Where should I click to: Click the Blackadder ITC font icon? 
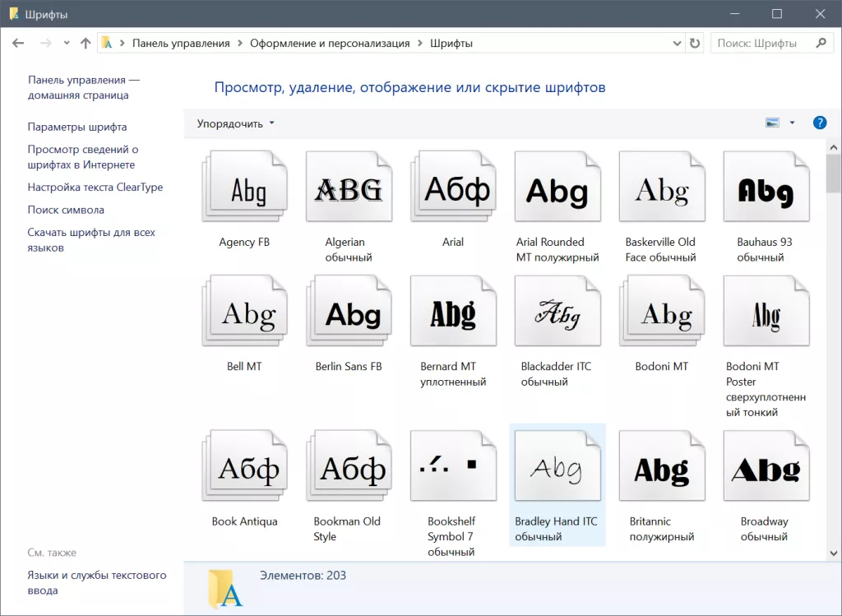557,314
